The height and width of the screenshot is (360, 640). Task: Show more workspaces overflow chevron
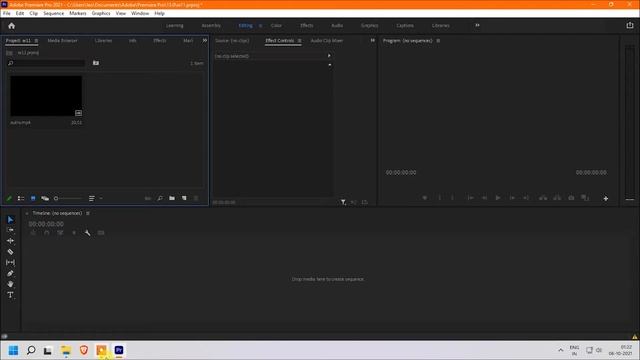coord(477,25)
